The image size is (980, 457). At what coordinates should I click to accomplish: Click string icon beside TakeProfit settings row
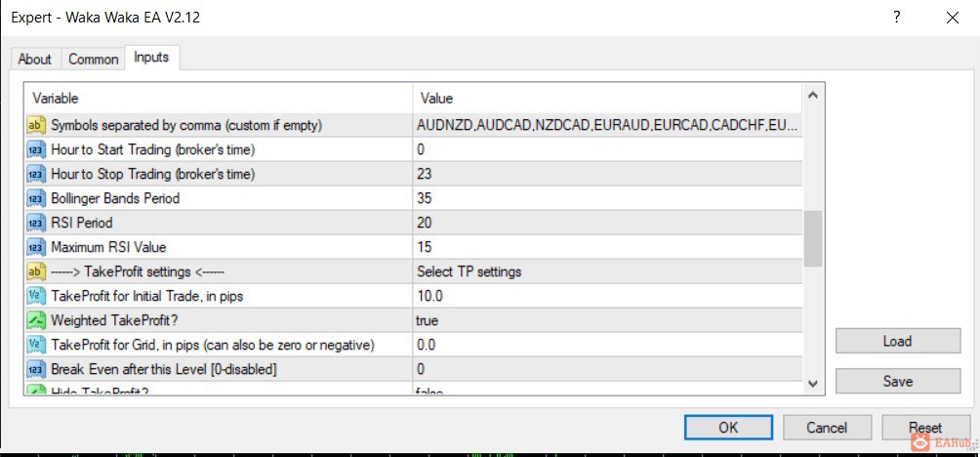point(36,271)
